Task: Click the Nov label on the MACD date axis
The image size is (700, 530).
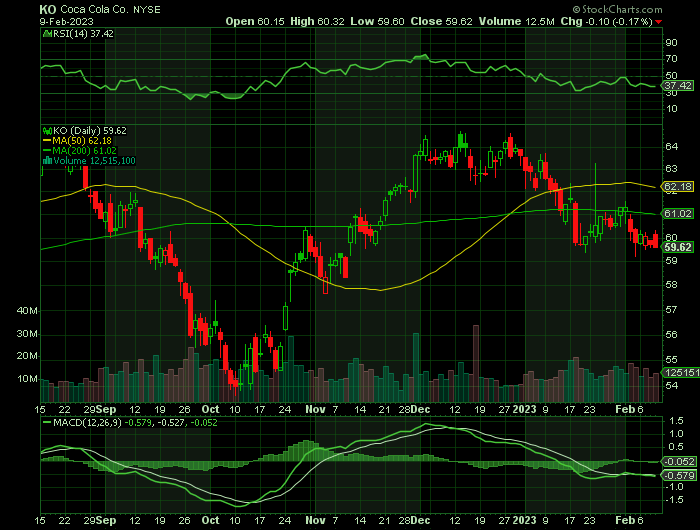Action: pyautogui.click(x=315, y=520)
